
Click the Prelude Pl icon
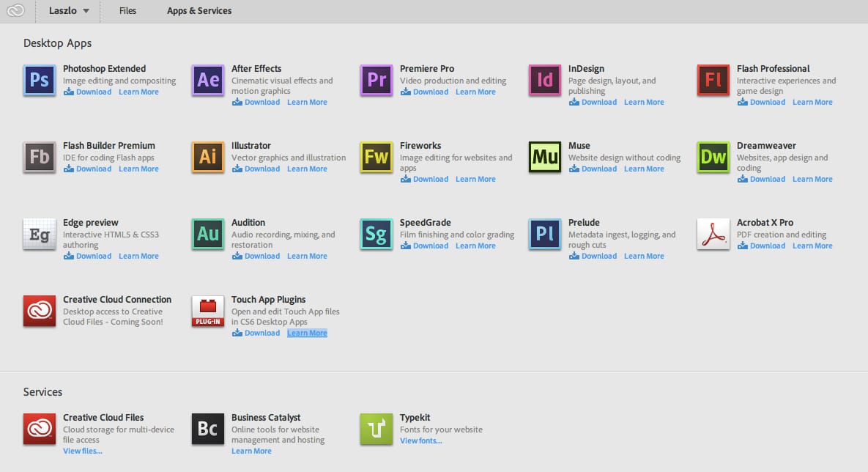[545, 234]
